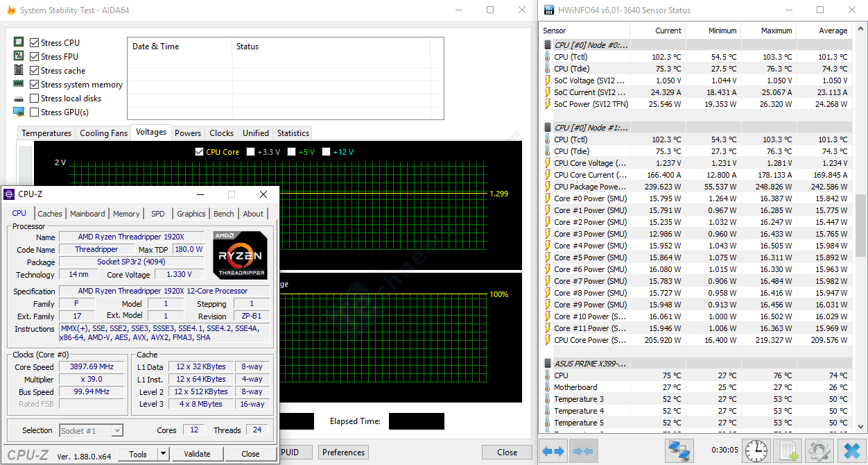Click CPU-Z Tools button

[138, 454]
